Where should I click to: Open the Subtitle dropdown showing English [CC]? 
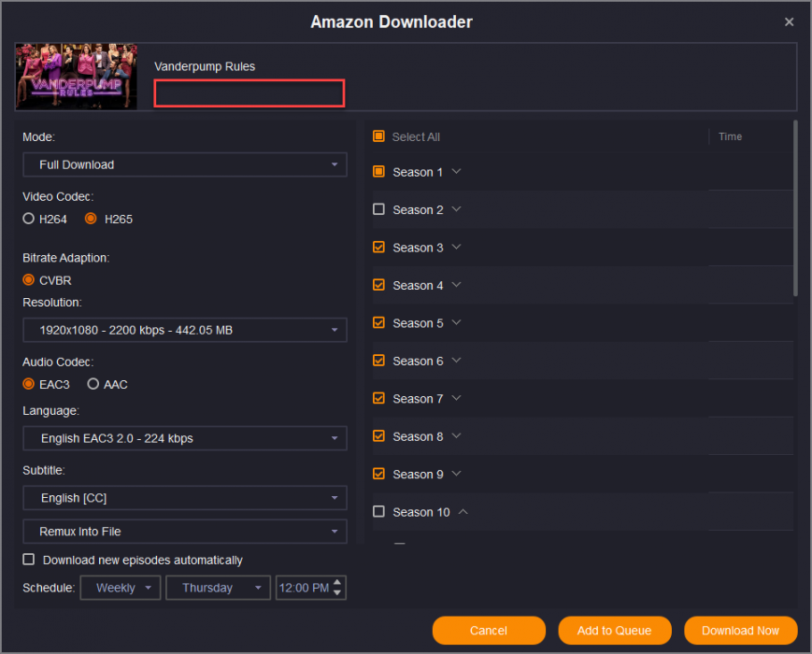pyautogui.click(x=185, y=498)
